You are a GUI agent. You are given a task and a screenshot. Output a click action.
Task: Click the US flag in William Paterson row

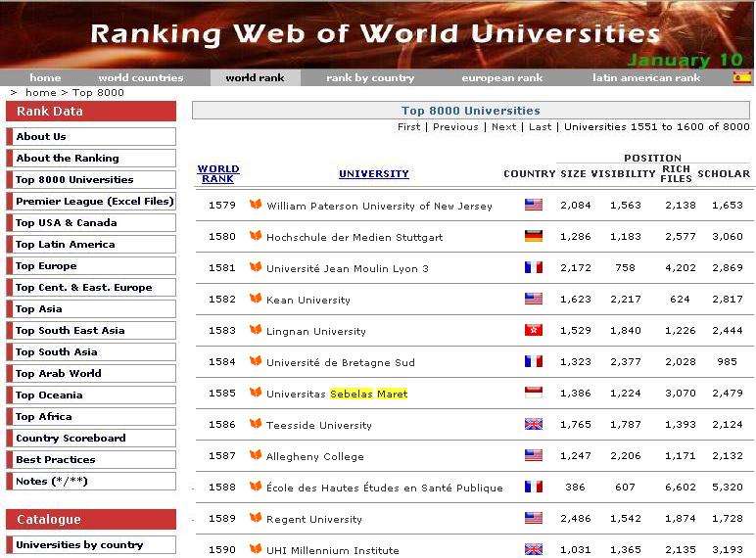point(534,205)
